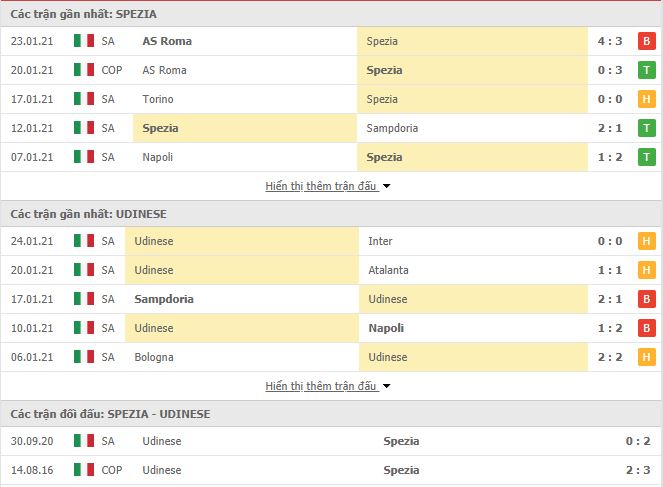Click highlighted Udinese in 24.01.21 row
Image resolution: width=663 pixels, height=487 pixels.
(x=154, y=241)
